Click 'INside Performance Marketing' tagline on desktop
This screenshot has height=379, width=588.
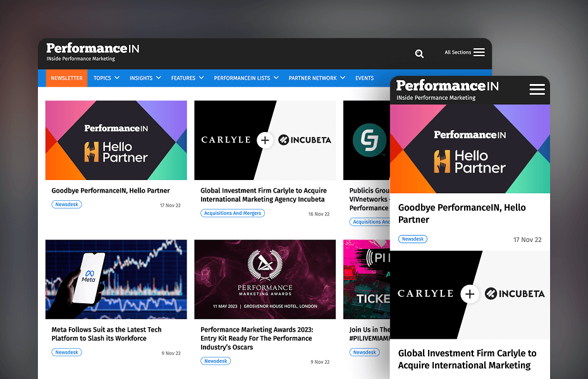tap(81, 59)
